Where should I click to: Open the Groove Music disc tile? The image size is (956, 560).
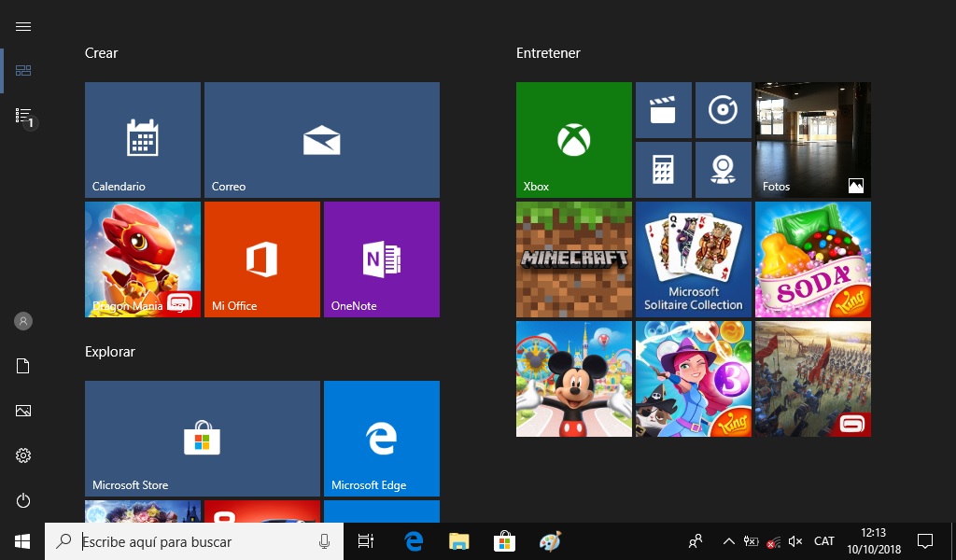(x=724, y=110)
